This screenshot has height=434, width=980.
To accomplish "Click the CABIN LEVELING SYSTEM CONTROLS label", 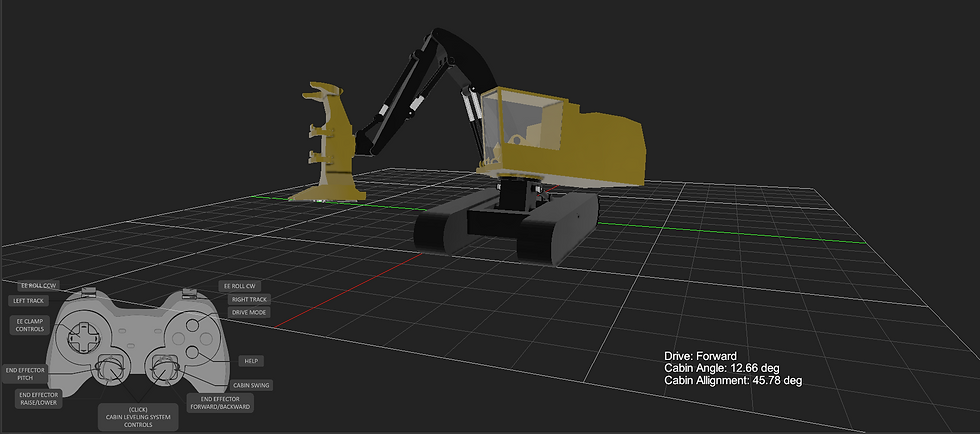I will point(138,417).
